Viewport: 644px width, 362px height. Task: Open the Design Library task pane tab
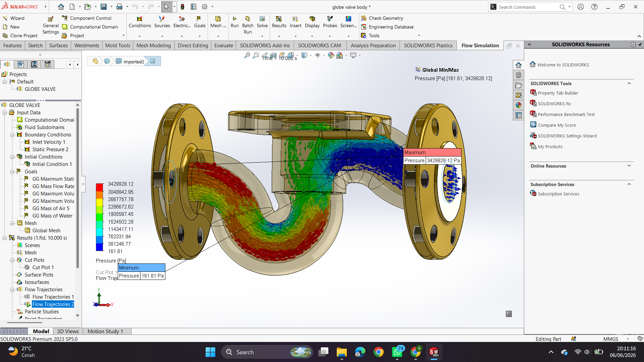pos(519,75)
